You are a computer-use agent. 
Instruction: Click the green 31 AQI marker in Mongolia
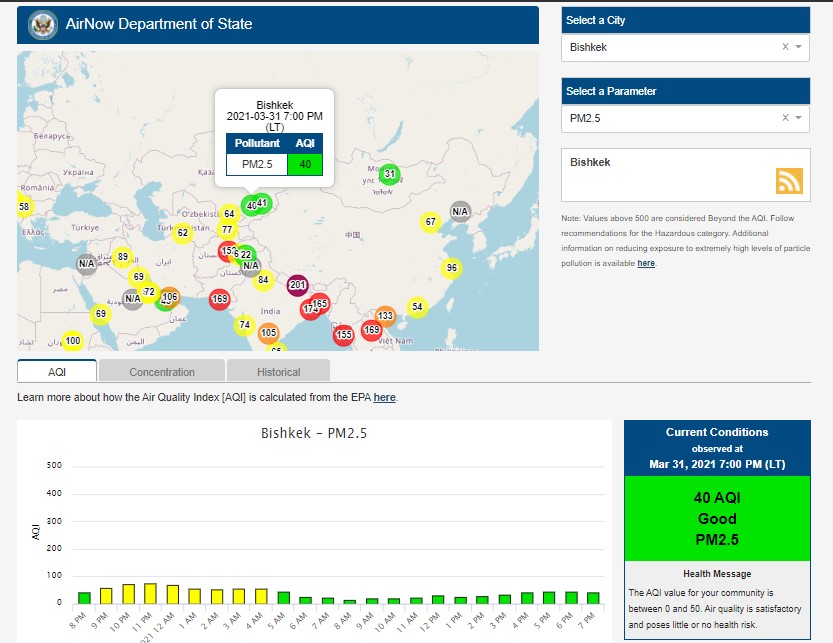(390, 174)
